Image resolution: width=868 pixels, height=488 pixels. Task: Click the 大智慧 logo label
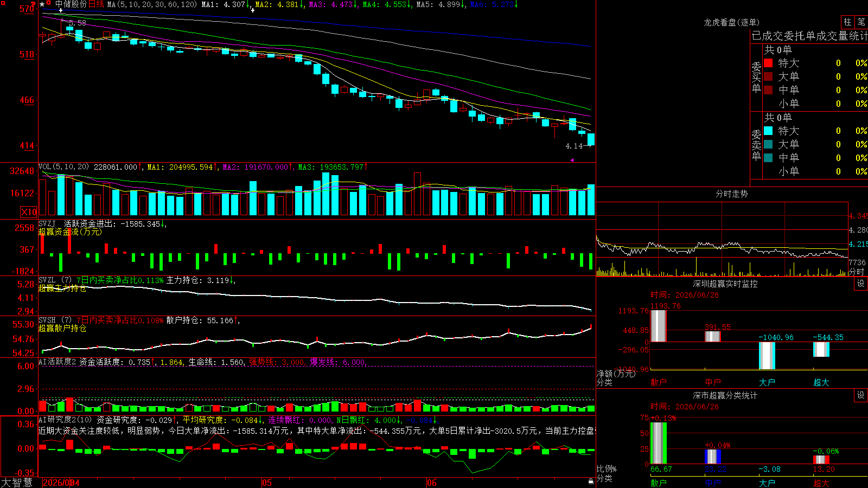(x=17, y=483)
